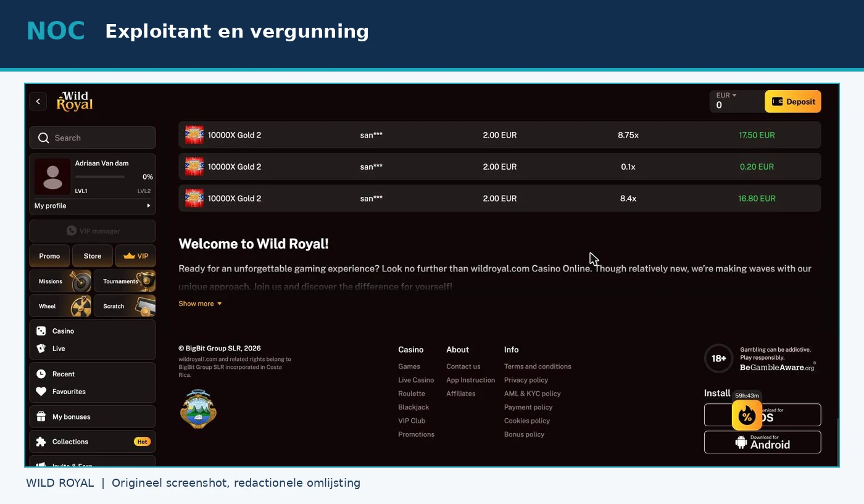Click the game thumbnail in the 8.4x row
Screen dimensions: 864x504
click(x=194, y=199)
